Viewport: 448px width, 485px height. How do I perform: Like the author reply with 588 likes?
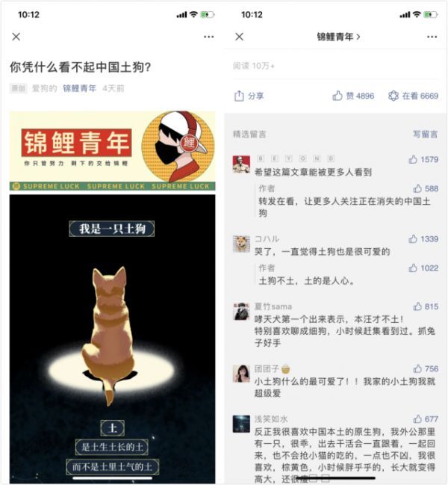click(x=426, y=188)
